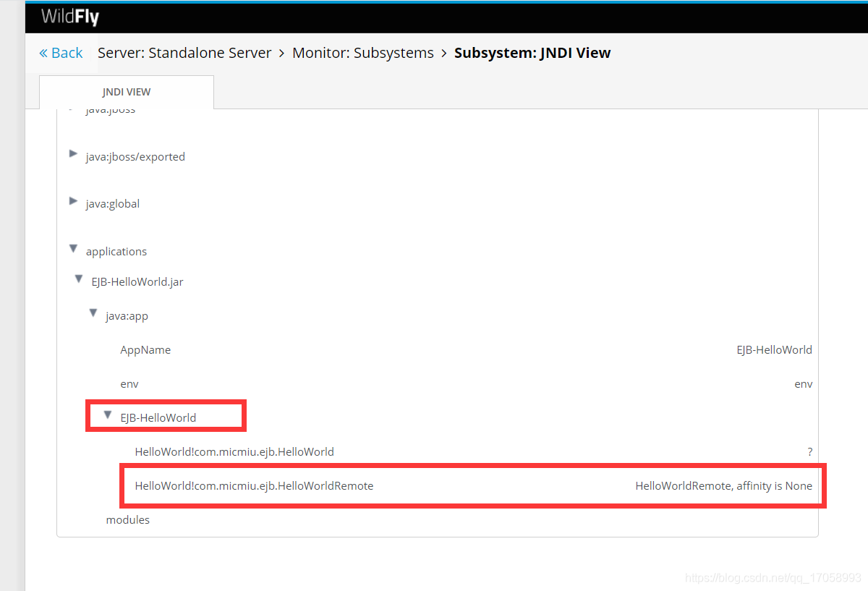Viewport: 868px width, 591px height.
Task: Collapse the EJB-HelloWorld.jar node arrow
Action: (79, 279)
